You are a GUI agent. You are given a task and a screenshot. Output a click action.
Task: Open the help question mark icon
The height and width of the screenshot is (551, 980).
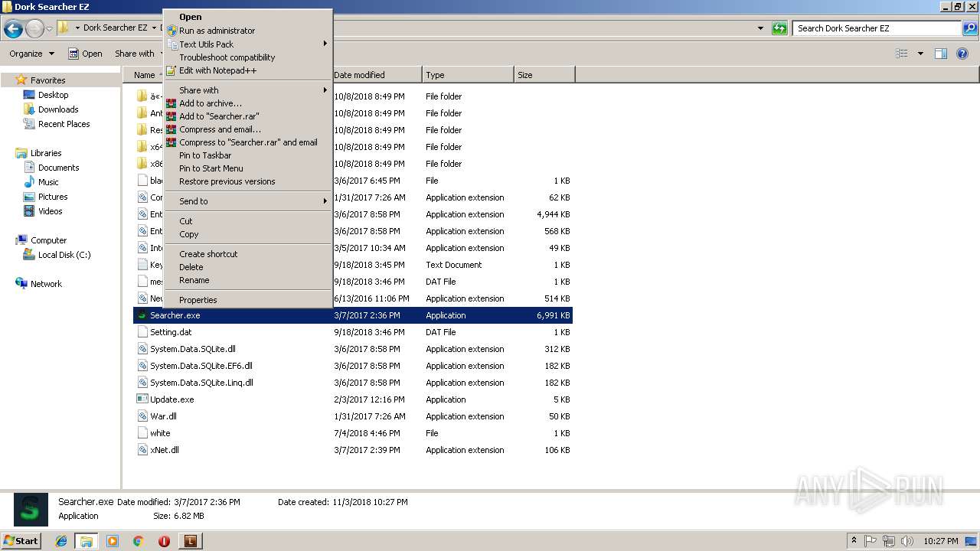tap(964, 54)
